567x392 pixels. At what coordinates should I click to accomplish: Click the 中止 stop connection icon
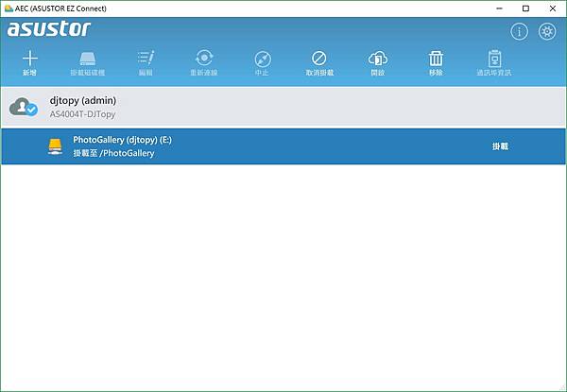click(x=263, y=59)
